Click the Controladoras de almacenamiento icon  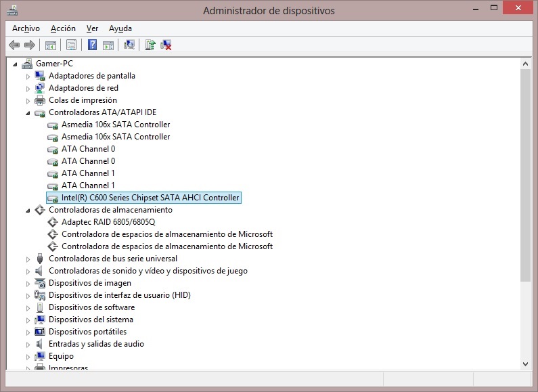(x=40, y=210)
